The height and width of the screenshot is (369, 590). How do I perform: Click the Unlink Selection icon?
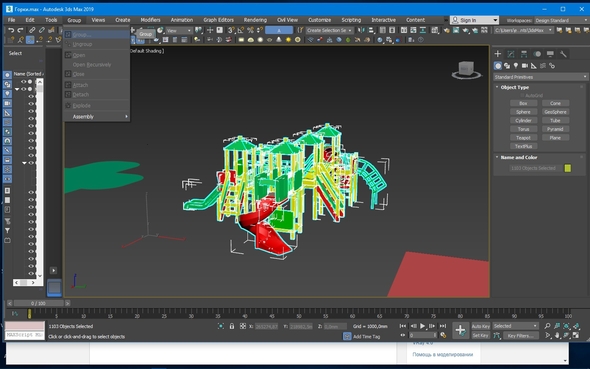coord(41,30)
